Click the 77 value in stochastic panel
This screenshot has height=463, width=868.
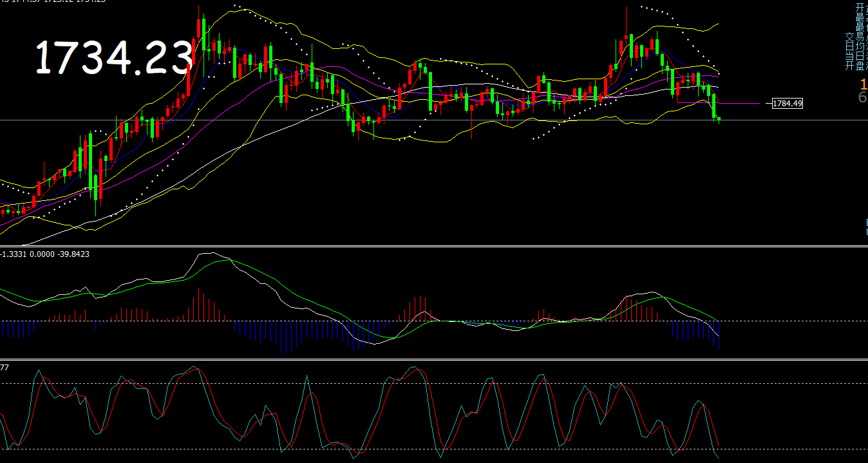tap(5, 367)
